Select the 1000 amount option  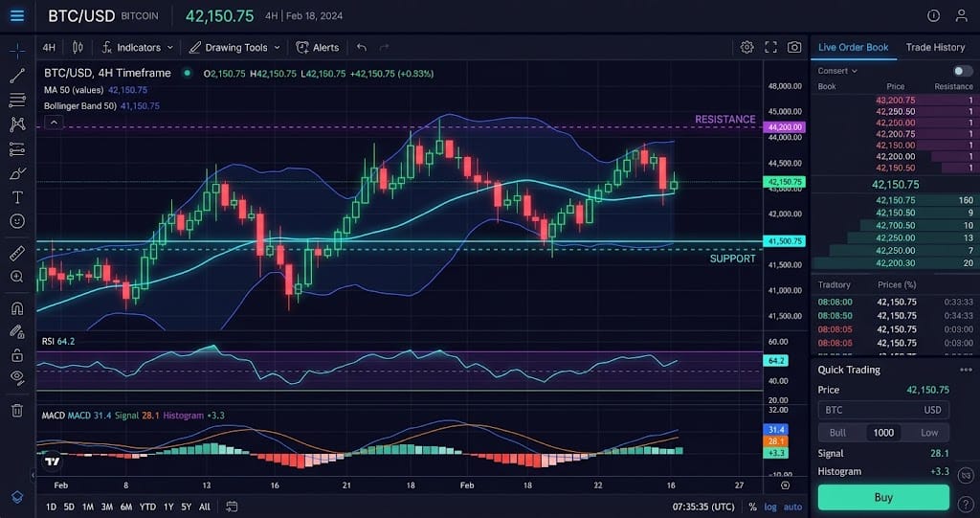click(x=883, y=432)
